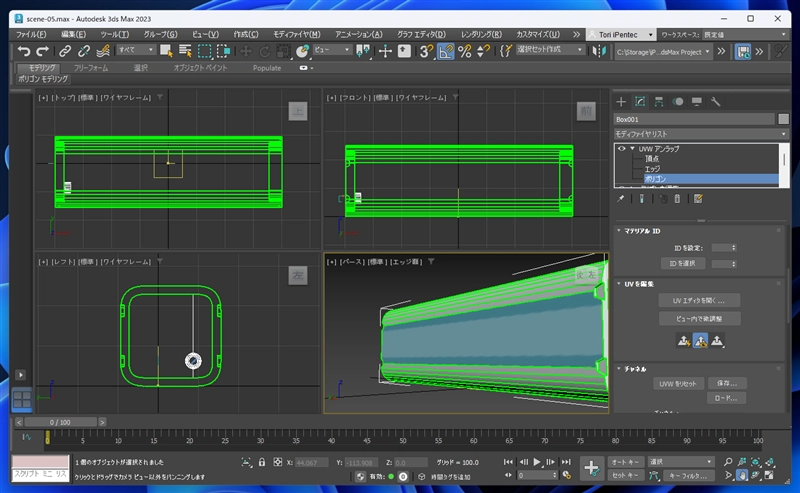Open the モディファイヤ リスト dropdown
Screen dimensions: 800x493
click(x=700, y=133)
